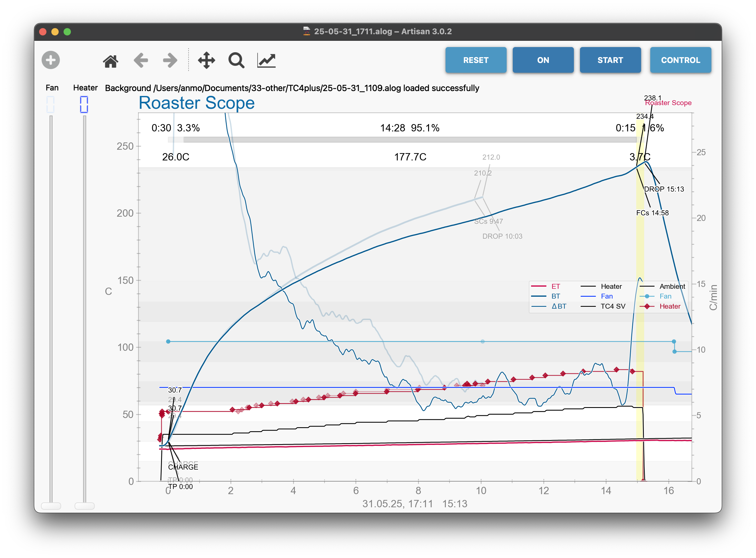Viewport: 756px width, 558px height.
Task: Toggle BT curve in legend
Action: pyautogui.click(x=546, y=296)
